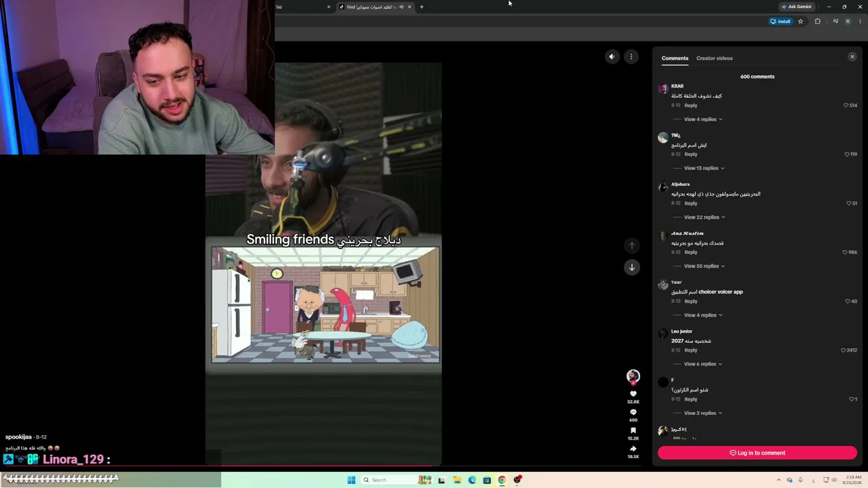Like F's comment with 1 like

(852, 399)
